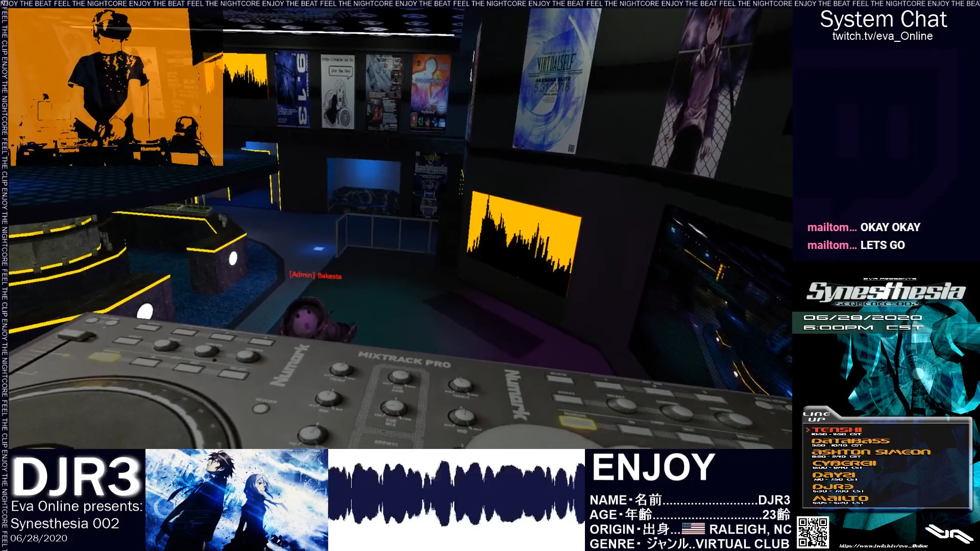Select MAILTO in the line-up list

pyautogui.click(x=840, y=498)
